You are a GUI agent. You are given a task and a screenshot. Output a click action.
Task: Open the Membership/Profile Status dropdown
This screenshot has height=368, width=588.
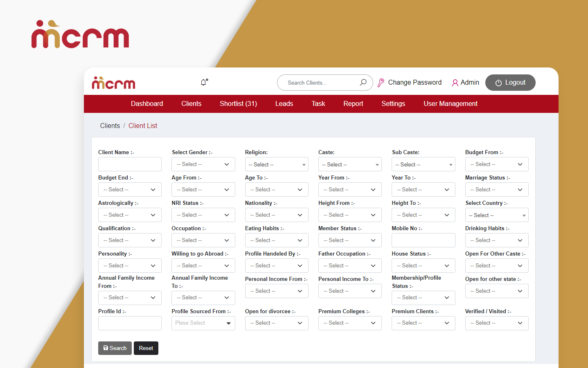tap(423, 298)
